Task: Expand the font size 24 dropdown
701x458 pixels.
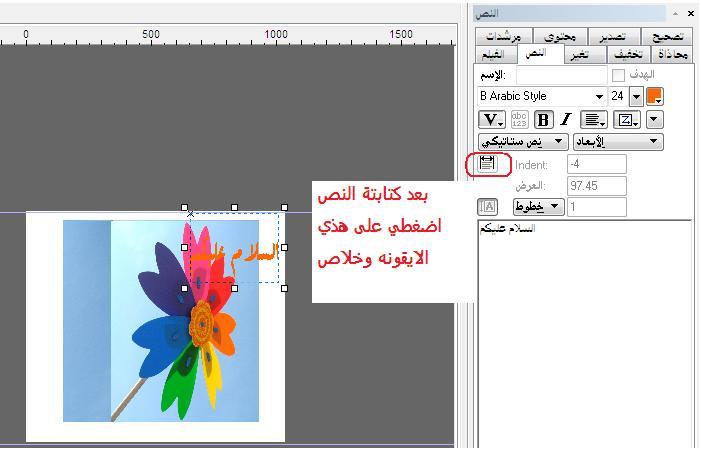Action: click(x=636, y=97)
